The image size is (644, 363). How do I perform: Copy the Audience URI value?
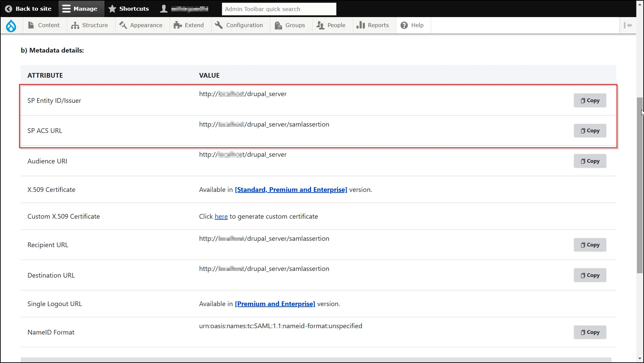[590, 161]
